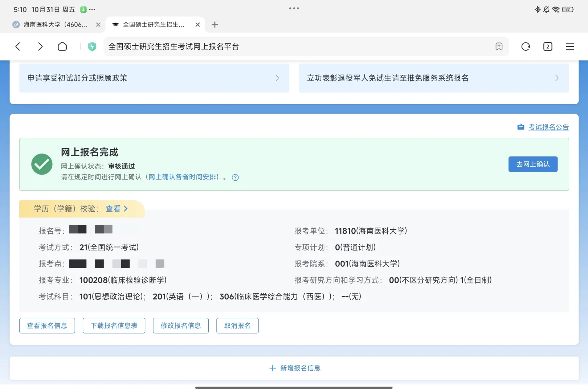Open a new browser tab

pyautogui.click(x=215, y=25)
